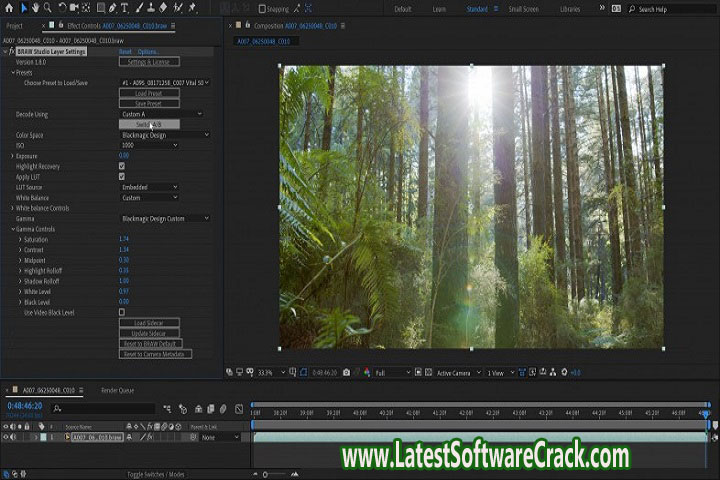
Task: Click the Settings & License button
Action: (149, 62)
